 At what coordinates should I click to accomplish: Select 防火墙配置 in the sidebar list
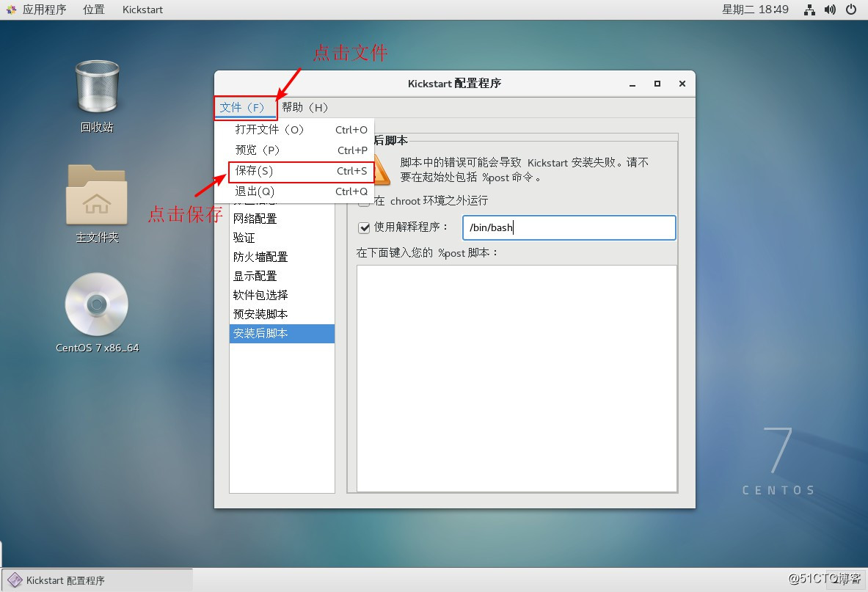click(x=282, y=257)
